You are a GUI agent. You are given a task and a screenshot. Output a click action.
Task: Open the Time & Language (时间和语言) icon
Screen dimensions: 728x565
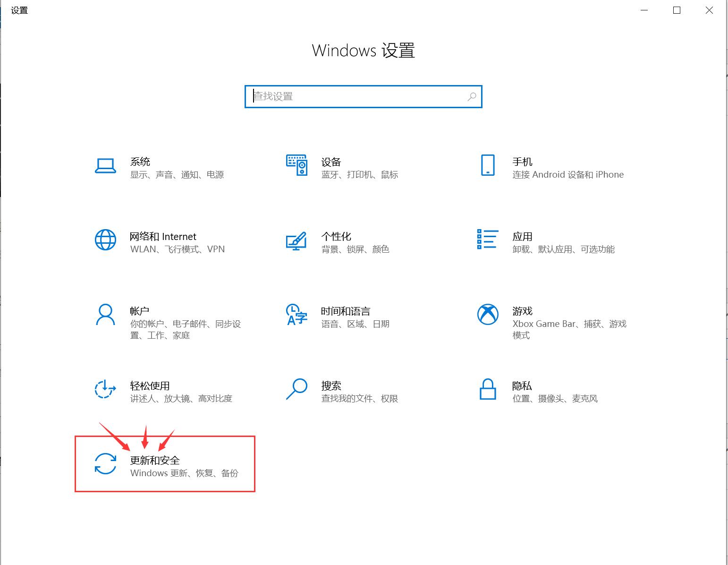[296, 315]
